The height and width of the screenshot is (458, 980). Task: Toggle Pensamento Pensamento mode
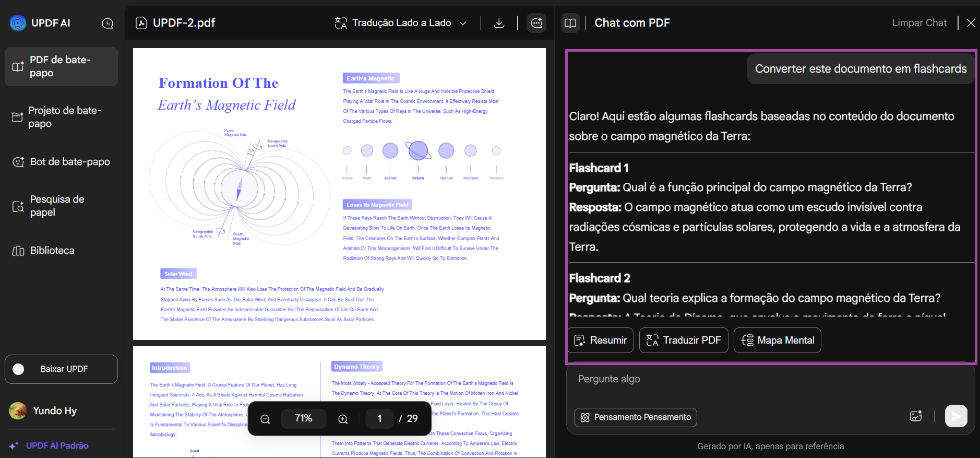tap(636, 417)
